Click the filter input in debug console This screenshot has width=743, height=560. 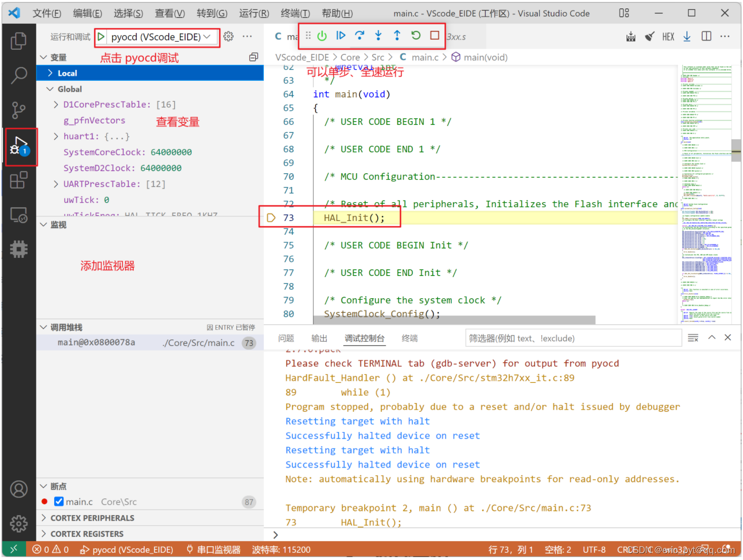point(573,338)
